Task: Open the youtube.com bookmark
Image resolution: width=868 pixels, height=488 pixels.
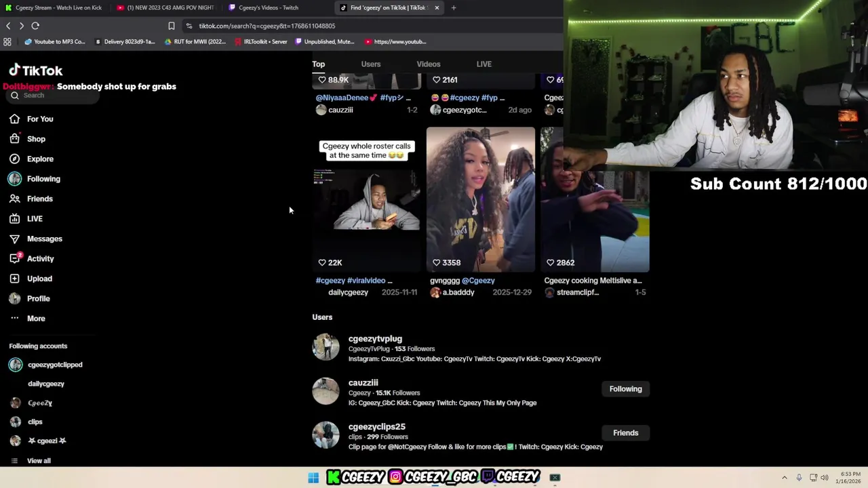Action: tap(395, 41)
